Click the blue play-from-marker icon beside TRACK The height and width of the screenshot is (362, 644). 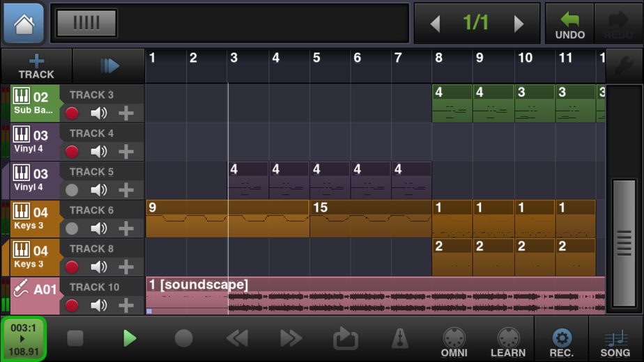tap(109, 65)
